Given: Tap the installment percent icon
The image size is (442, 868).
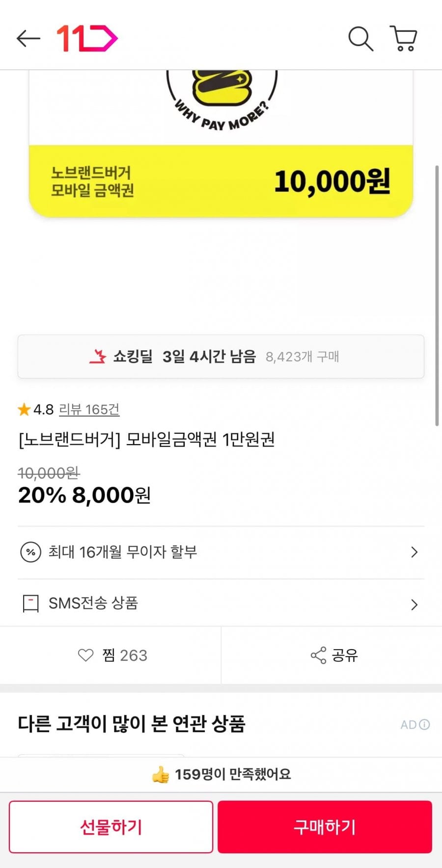Looking at the screenshot, I should pyautogui.click(x=30, y=552).
